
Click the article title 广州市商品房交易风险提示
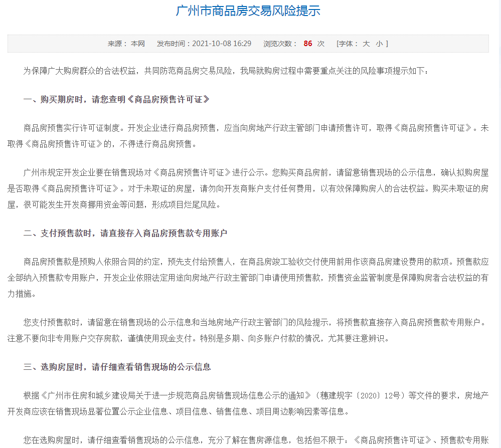[248, 11]
